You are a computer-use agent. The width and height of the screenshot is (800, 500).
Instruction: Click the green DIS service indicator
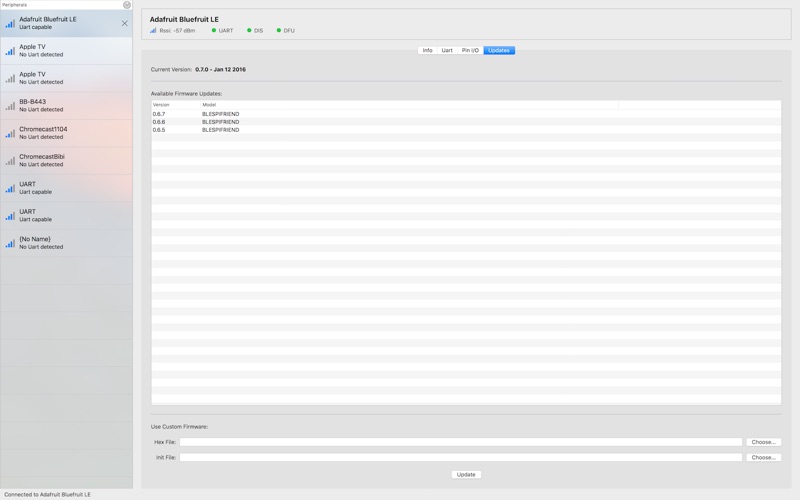249,31
